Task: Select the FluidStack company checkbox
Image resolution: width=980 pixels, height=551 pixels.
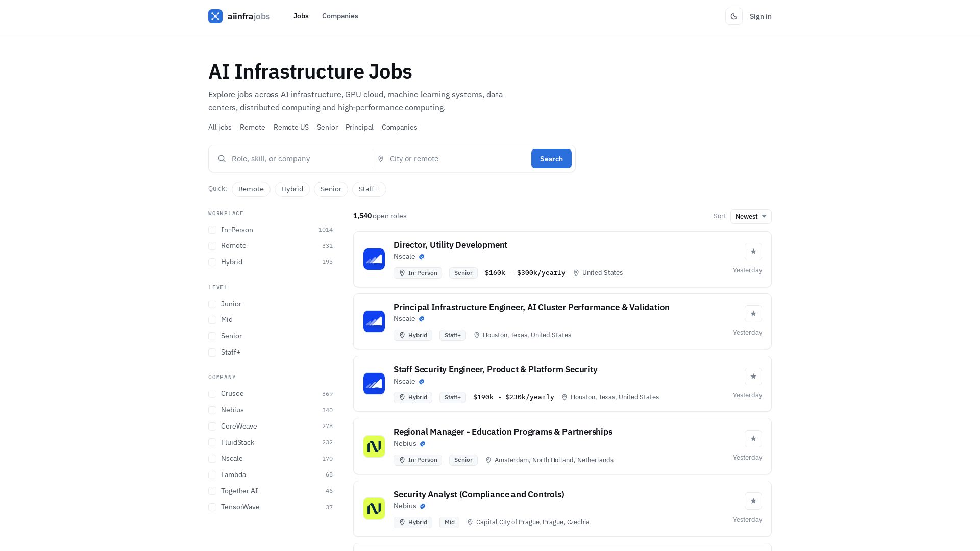Action: (x=212, y=443)
